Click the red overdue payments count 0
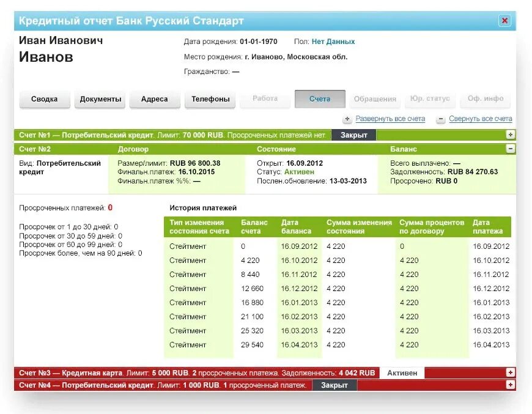 point(110,208)
